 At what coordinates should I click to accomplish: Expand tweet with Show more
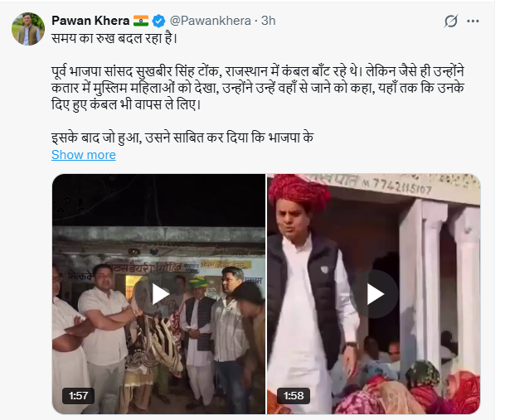tap(84, 155)
